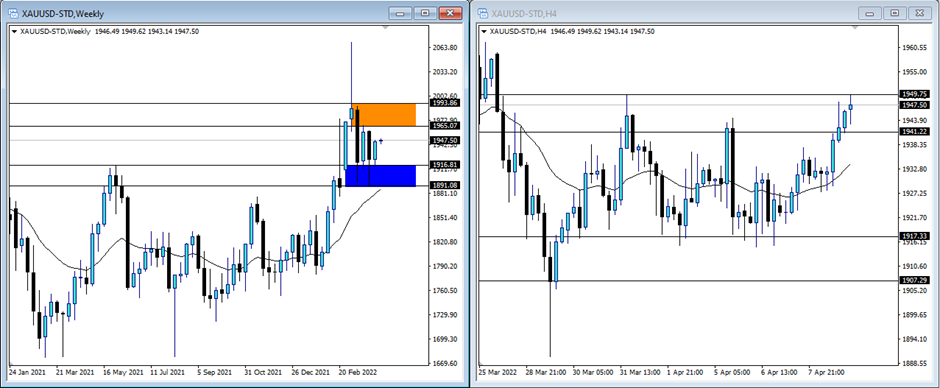Image resolution: width=940 pixels, height=388 pixels.
Task: Click the 1894.10 value on H4 price scale
Action: 915,339
